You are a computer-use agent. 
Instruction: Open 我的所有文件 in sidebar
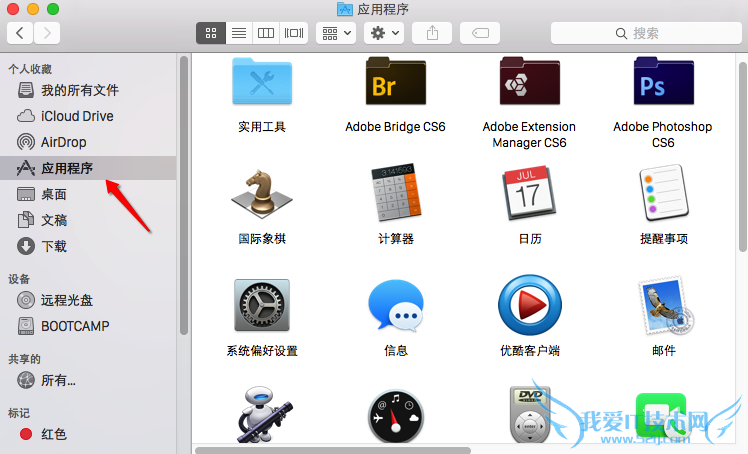click(88, 90)
